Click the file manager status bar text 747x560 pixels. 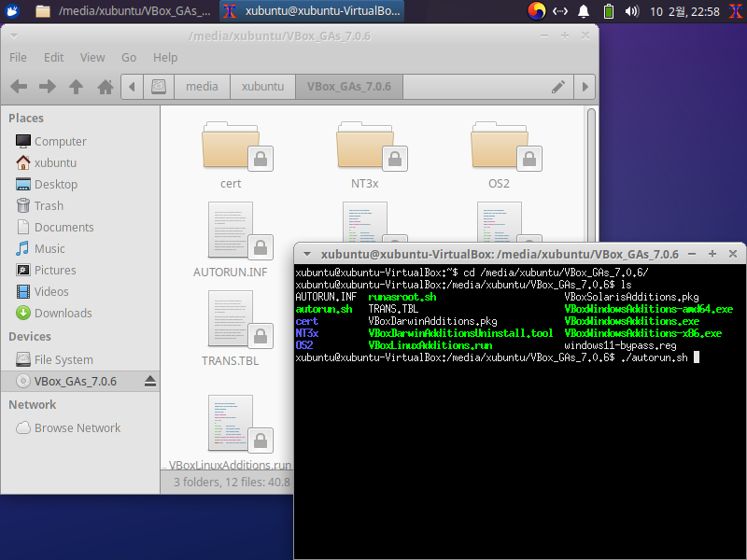tap(232, 483)
